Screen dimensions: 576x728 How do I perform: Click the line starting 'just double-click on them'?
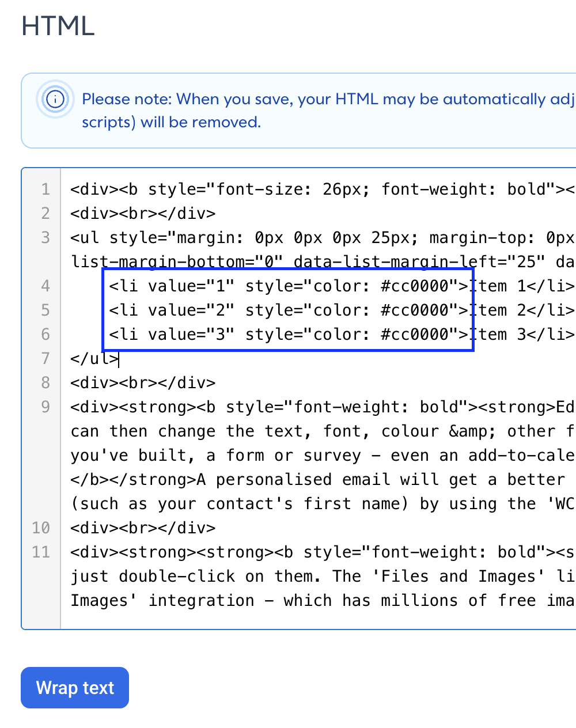323,577
